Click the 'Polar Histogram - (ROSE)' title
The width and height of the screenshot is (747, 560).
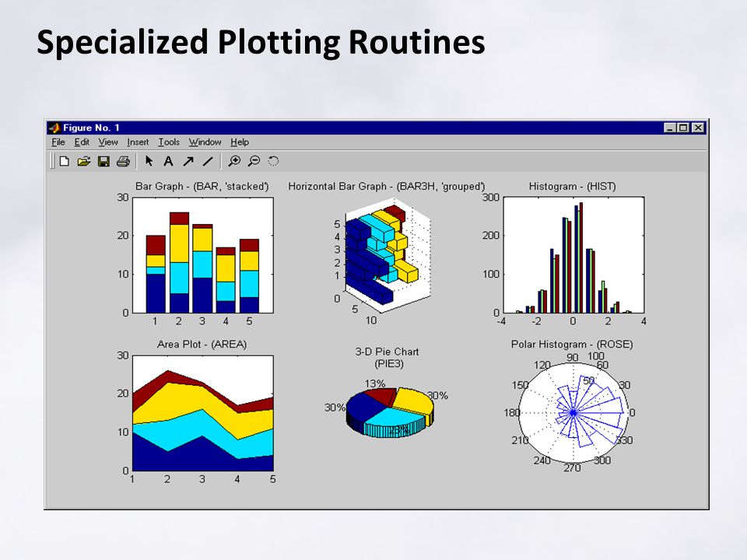click(572, 345)
